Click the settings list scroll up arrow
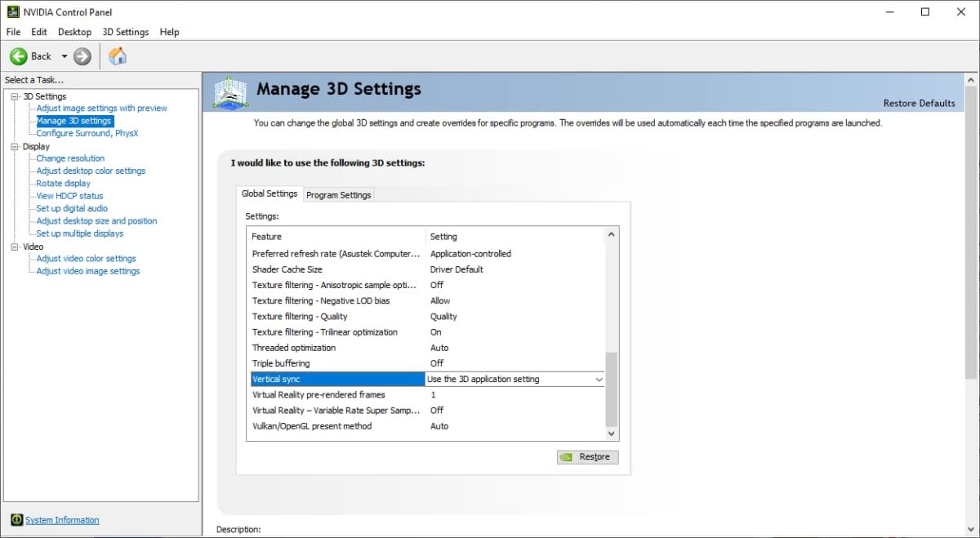980x538 pixels. pyautogui.click(x=612, y=236)
